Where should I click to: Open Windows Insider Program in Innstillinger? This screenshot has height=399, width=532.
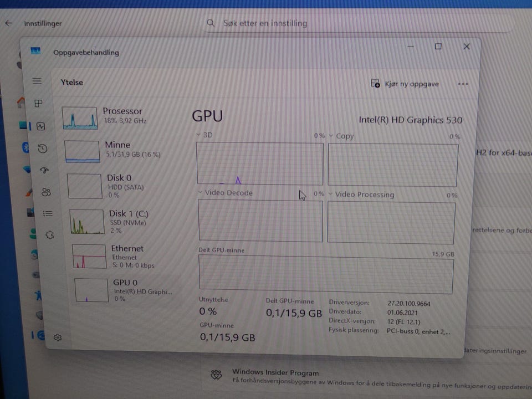pyautogui.click(x=366, y=377)
